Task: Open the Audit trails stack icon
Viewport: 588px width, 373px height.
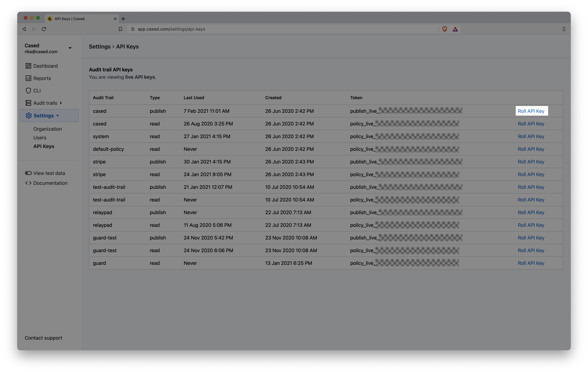Action: (28, 103)
